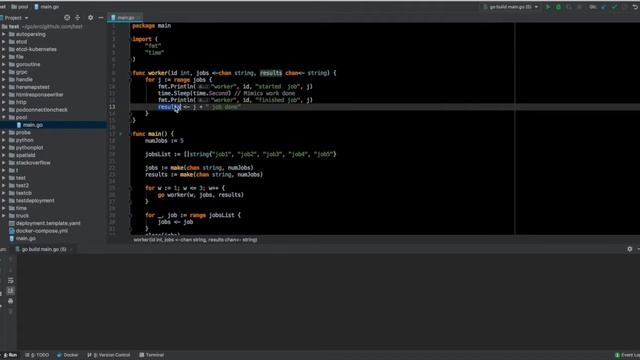Image resolution: width=640 pixels, height=360 pixels.
Task: Open docker-compose.yml file
Action: click(41, 231)
